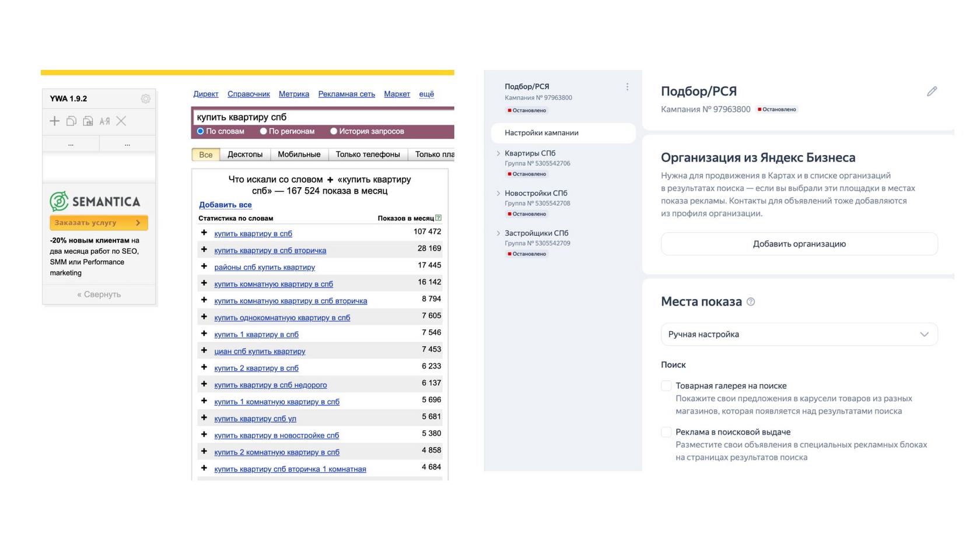Switch to the Мобильные tab

point(299,155)
